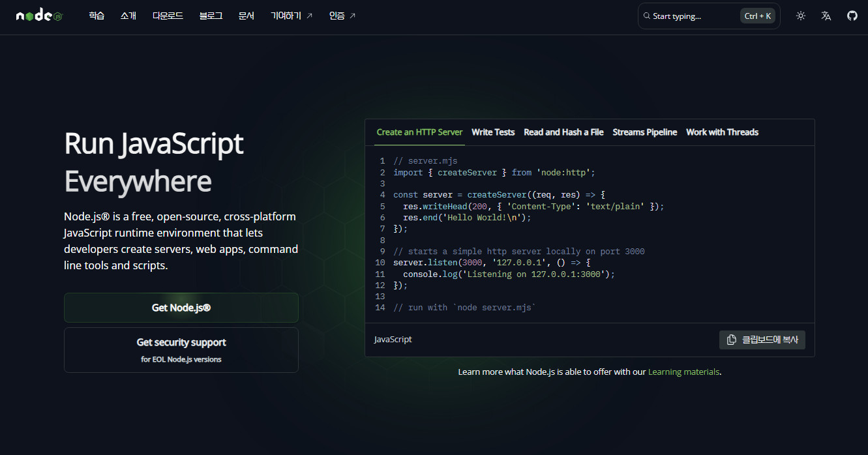Select the Create an HTTP Server tab

coord(419,132)
